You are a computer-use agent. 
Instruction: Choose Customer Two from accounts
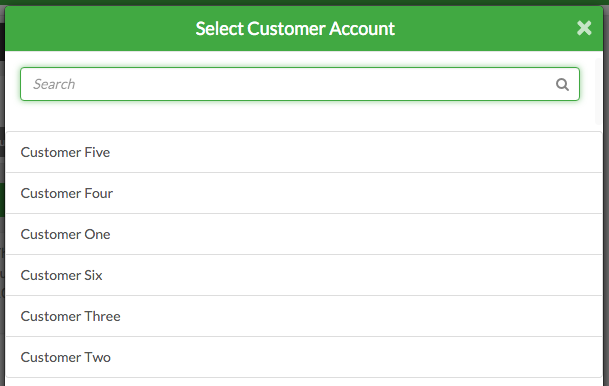(x=304, y=357)
